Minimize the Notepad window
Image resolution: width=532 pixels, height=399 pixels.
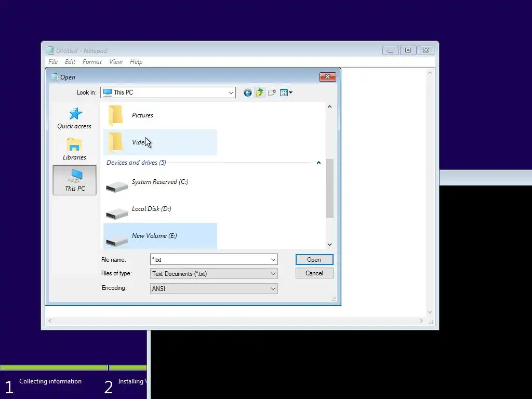pyautogui.click(x=391, y=50)
